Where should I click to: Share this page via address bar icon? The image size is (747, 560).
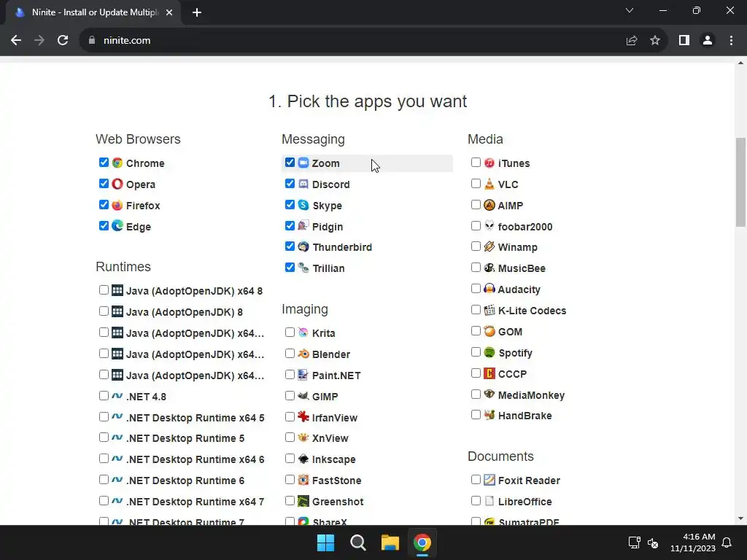632,41
